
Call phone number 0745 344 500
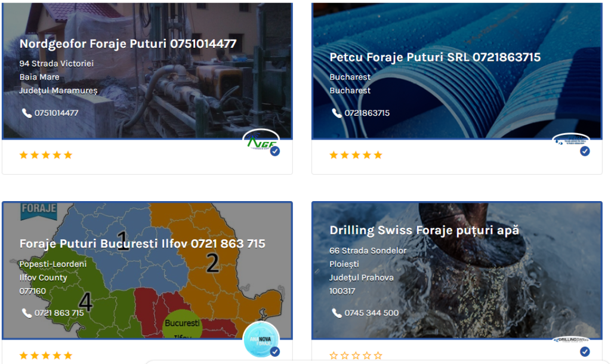tap(371, 313)
